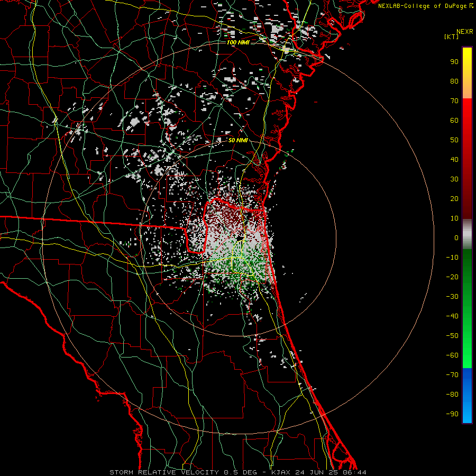Screen dimensions: 476x476
Task: Click the 70 value on the velocity scale
Action: pyautogui.click(x=454, y=101)
